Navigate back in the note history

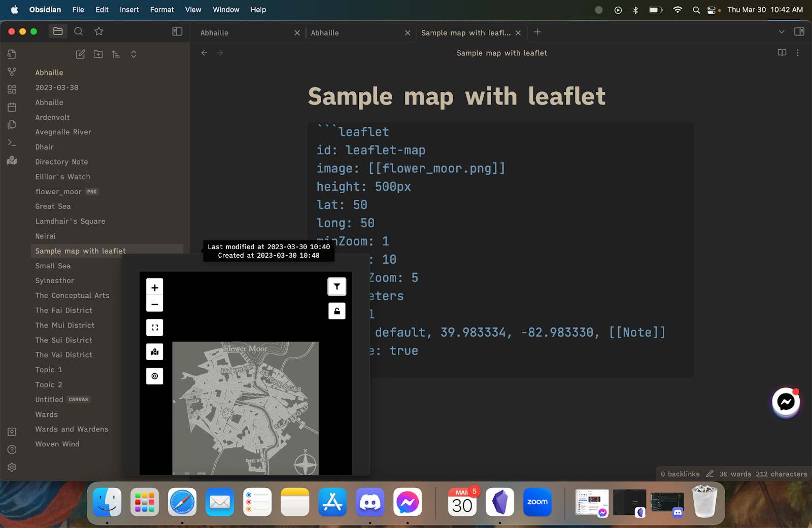tap(205, 53)
